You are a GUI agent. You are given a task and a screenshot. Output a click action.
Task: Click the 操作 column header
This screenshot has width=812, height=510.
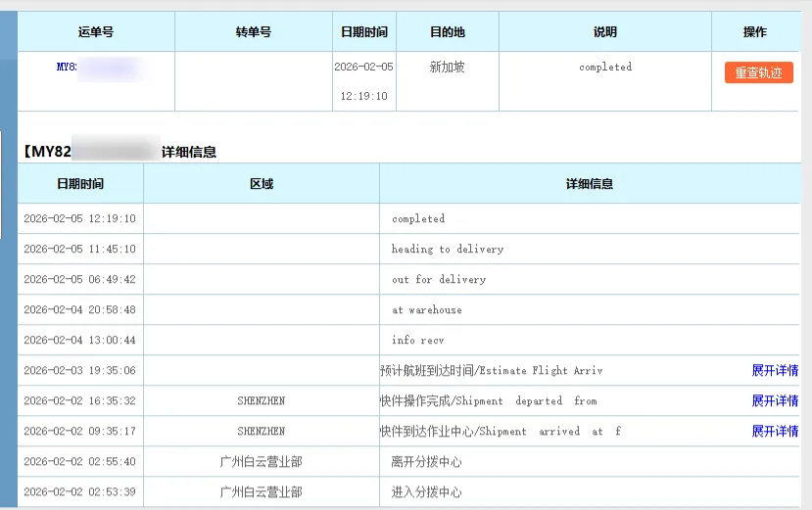point(754,32)
